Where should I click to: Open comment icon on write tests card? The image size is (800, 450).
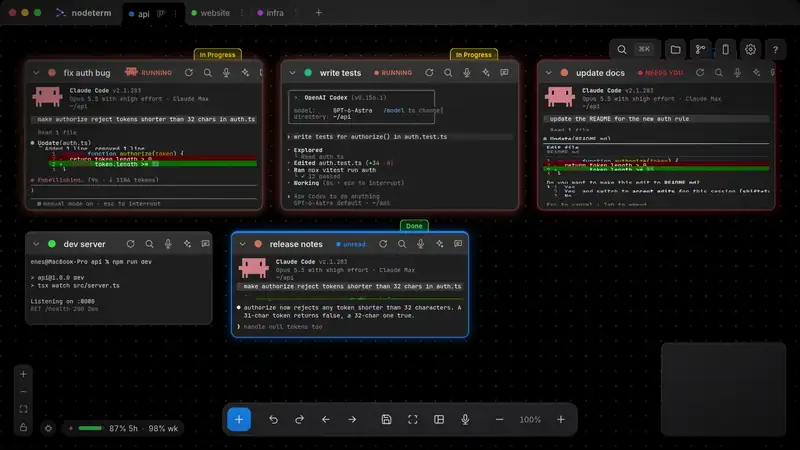(505, 73)
